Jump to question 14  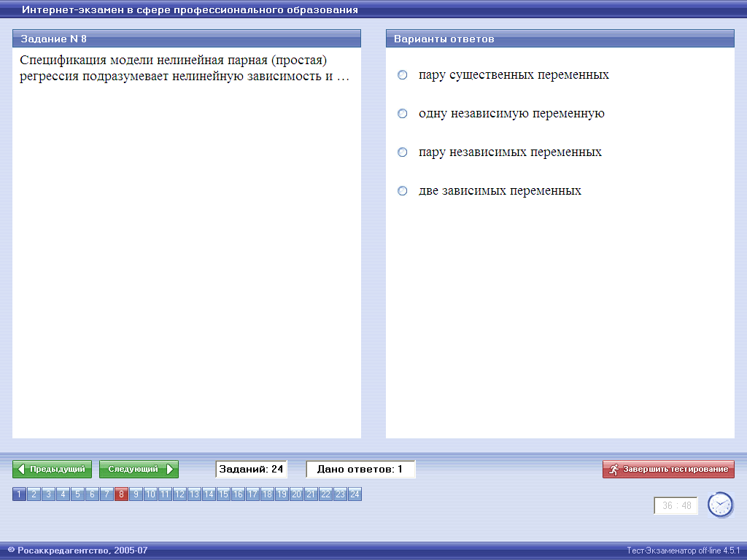coord(209,494)
